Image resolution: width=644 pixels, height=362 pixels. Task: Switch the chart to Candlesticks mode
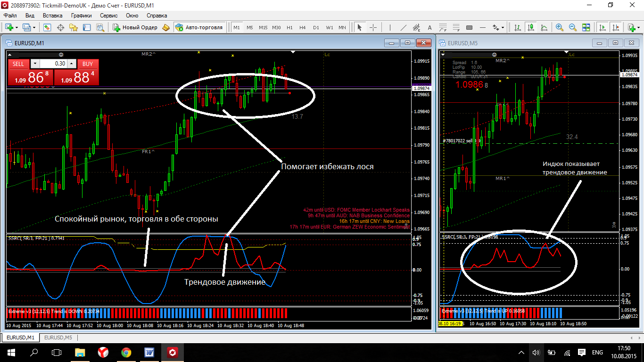coord(531,27)
